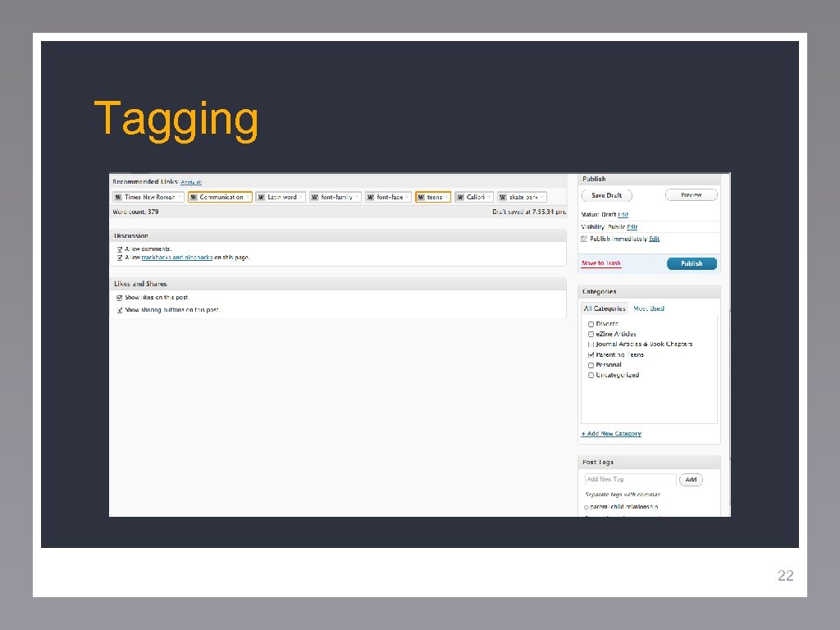The width and height of the screenshot is (840, 630).
Task: Check the Divorce category
Action: click(x=591, y=324)
